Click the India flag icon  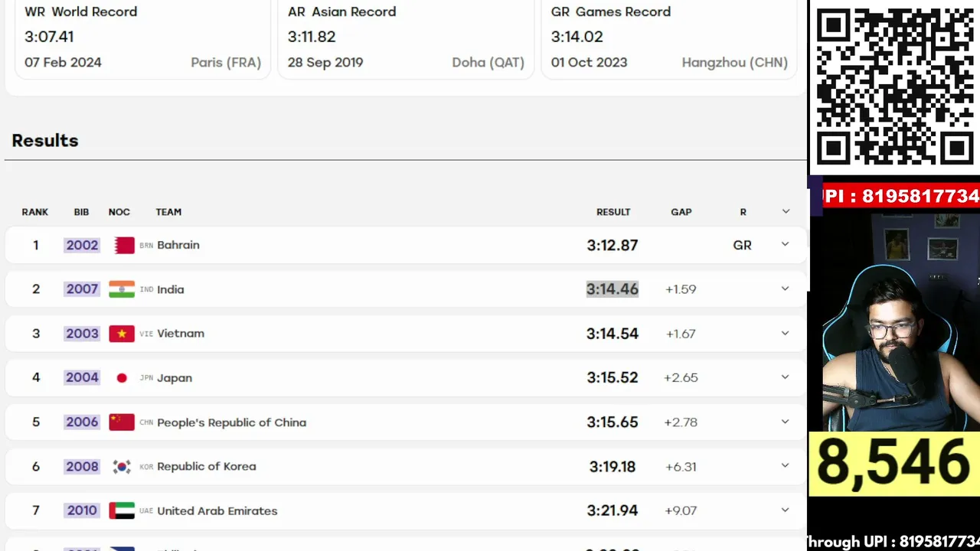122,289
